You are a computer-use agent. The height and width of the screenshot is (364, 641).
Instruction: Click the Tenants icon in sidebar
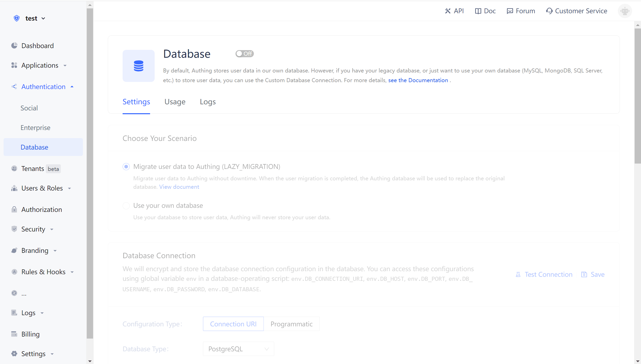click(14, 168)
